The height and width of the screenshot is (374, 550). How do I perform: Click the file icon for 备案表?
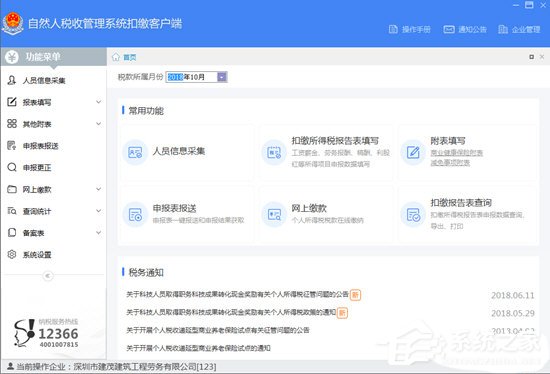click(x=12, y=232)
